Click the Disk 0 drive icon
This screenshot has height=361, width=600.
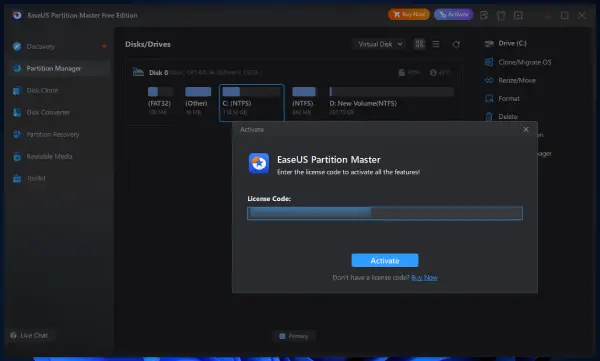point(138,72)
